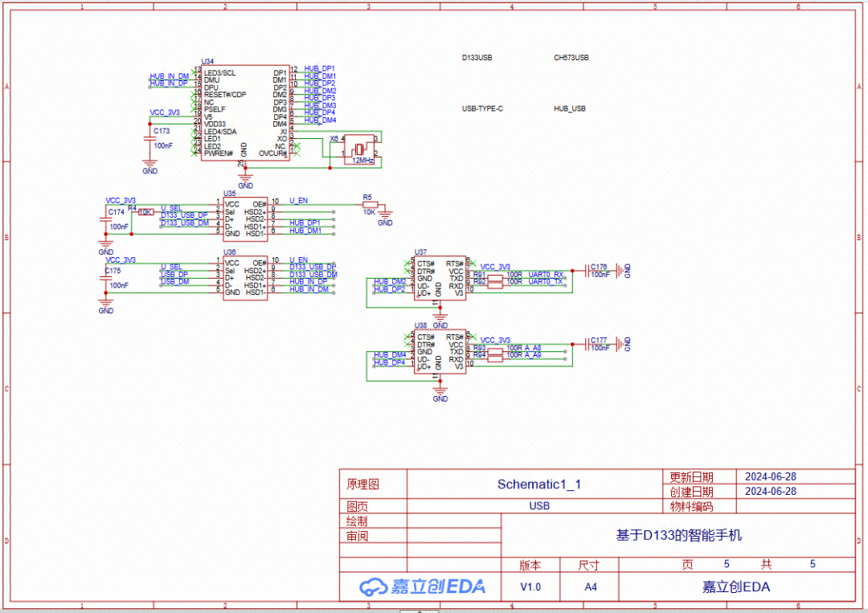Click the 嘉立创EDA cloud logo
The width and height of the screenshot is (868, 613).
(372, 586)
